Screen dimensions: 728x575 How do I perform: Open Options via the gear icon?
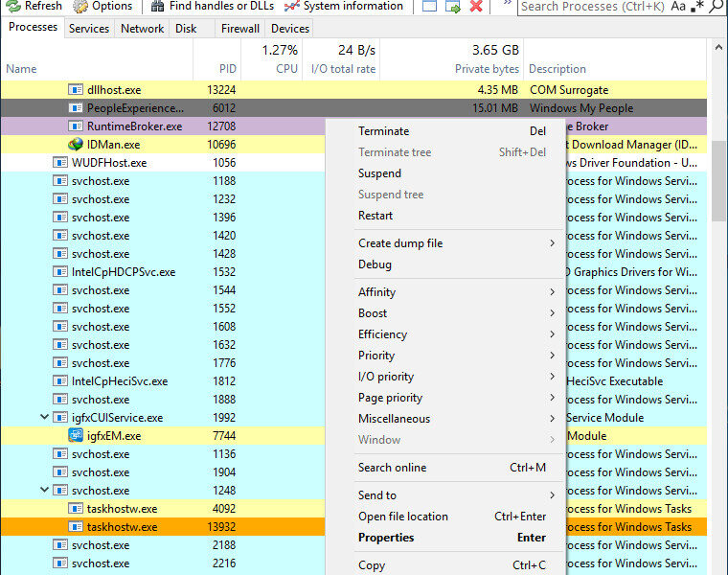(80, 6)
